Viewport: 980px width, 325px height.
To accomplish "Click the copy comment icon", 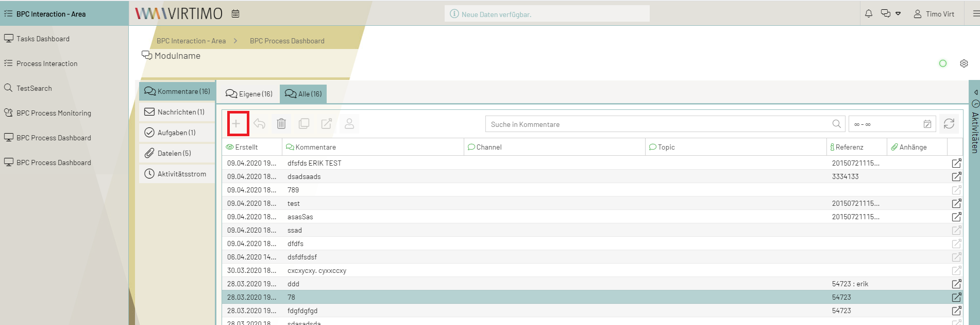I will click(304, 124).
